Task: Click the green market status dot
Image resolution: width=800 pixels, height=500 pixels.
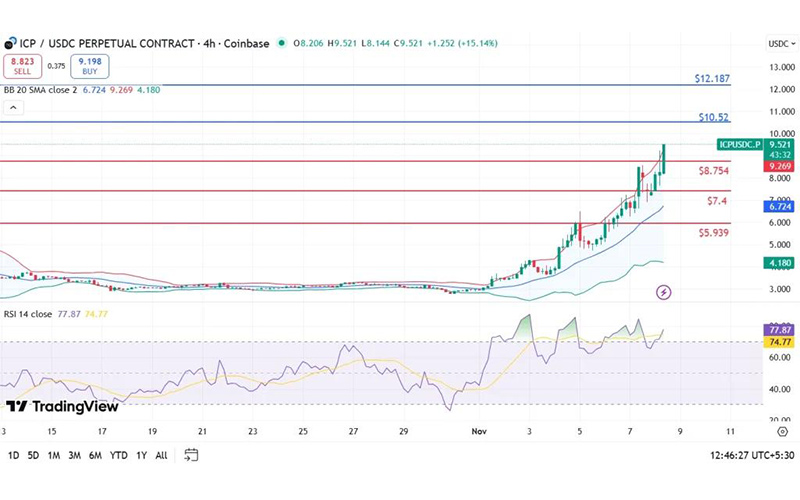Action: 282,43
